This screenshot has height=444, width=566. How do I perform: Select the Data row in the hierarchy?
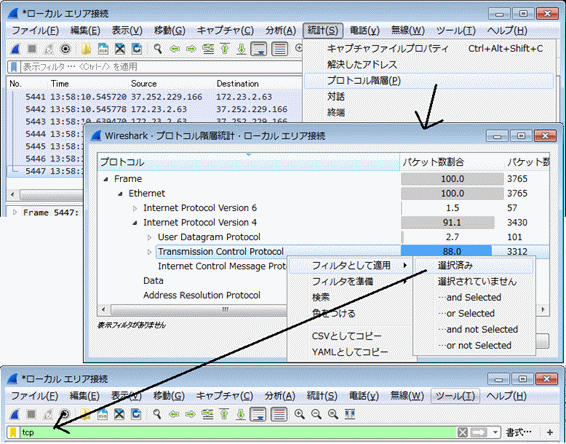click(x=153, y=281)
